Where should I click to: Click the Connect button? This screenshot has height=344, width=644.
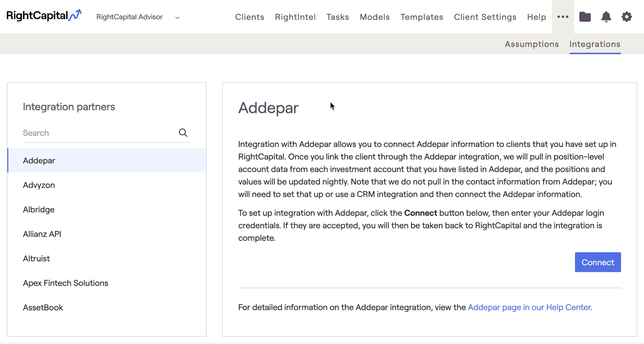click(598, 262)
